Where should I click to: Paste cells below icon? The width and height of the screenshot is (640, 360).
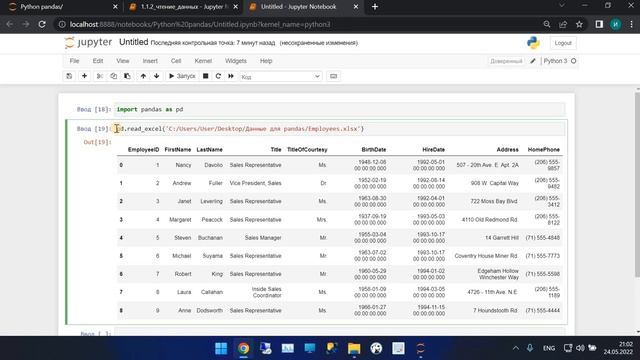tap(127, 76)
